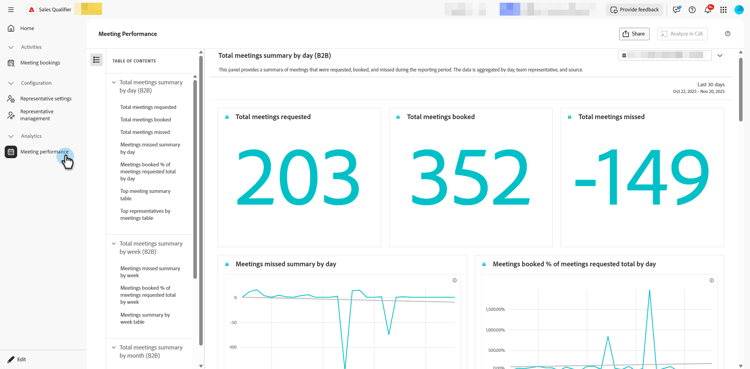This screenshot has height=369, width=750.
Task: Jump to Total meetings missed in contents
Action: coord(145,132)
